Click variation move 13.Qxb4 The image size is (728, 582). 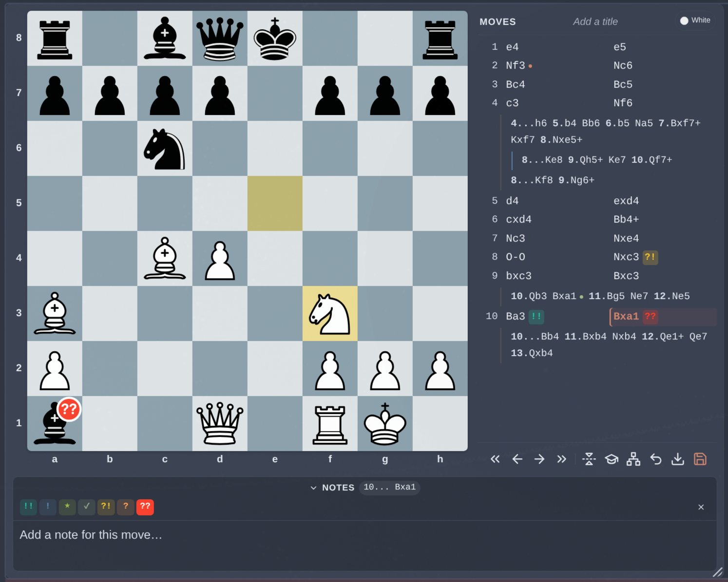click(x=532, y=354)
